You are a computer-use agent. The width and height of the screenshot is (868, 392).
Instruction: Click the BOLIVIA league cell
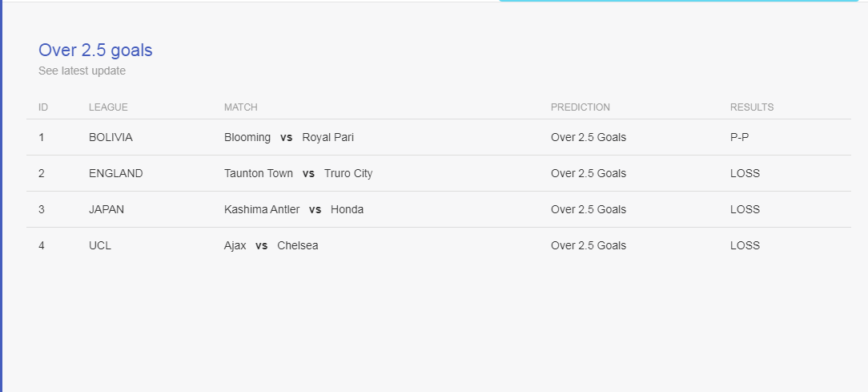point(111,138)
